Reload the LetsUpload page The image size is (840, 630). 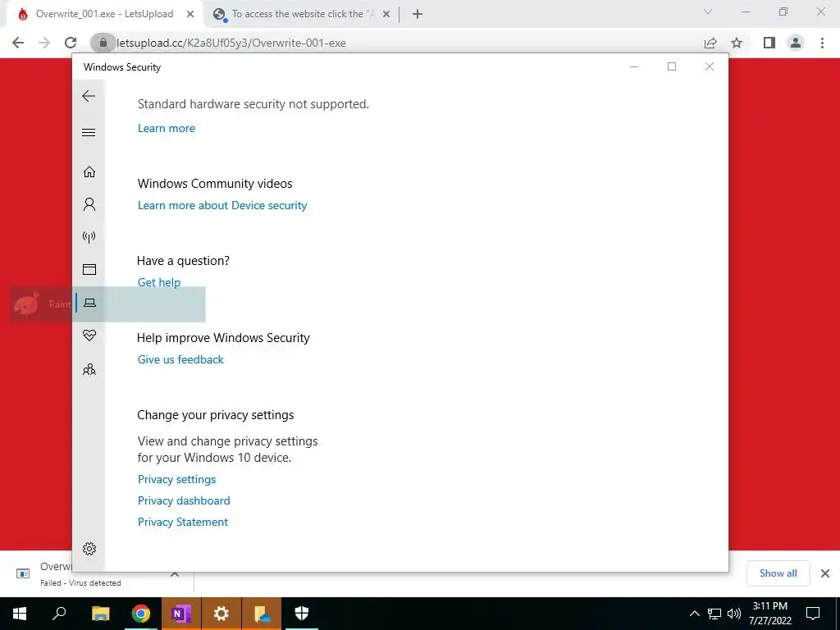pyautogui.click(x=71, y=43)
